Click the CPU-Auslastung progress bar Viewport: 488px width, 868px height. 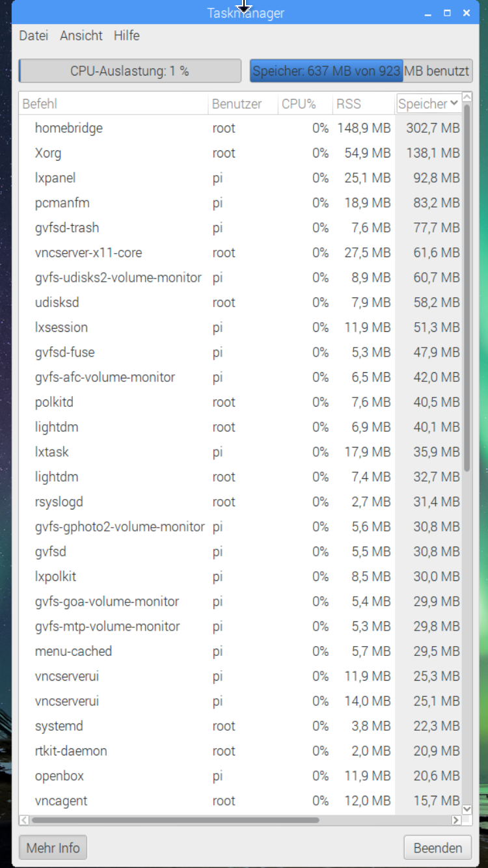(129, 71)
